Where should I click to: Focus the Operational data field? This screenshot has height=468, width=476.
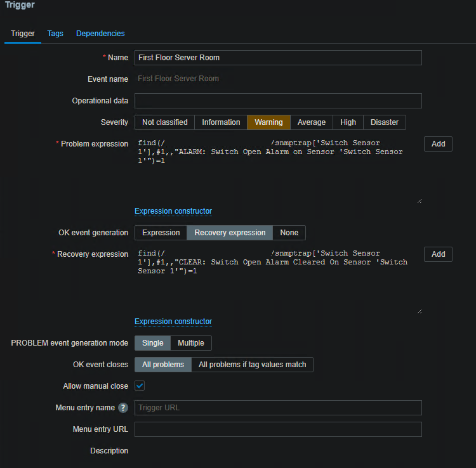click(278, 101)
